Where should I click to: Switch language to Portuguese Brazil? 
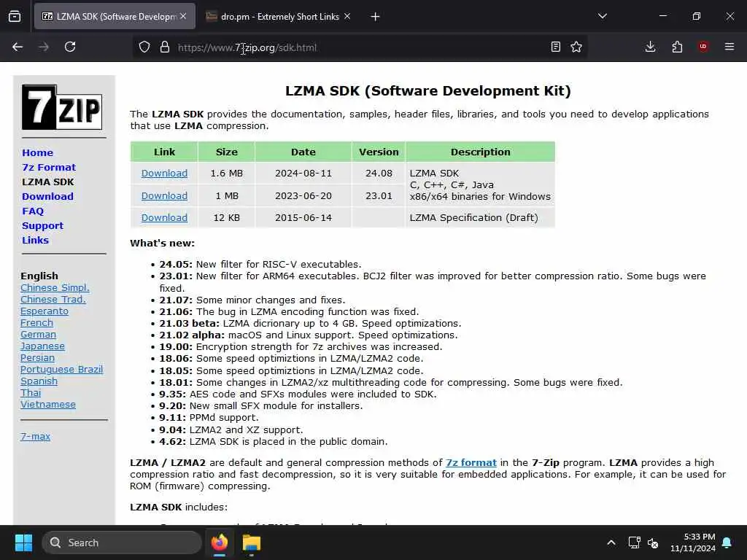tap(61, 370)
